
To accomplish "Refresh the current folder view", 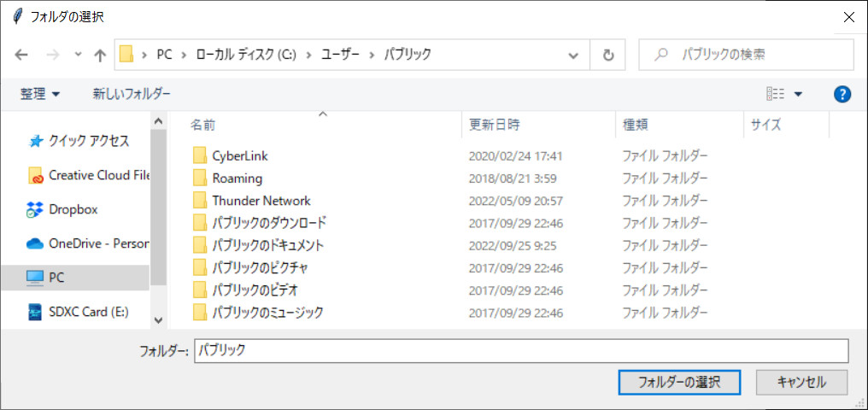I will pyautogui.click(x=608, y=55).
